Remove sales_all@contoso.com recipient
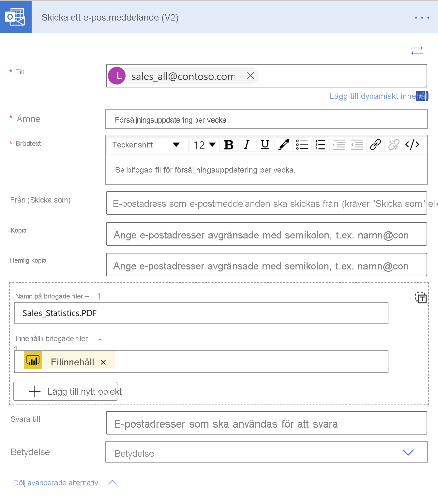Image resolution: width=438 pixels, height=504 pixels. (x=250, y=76)
